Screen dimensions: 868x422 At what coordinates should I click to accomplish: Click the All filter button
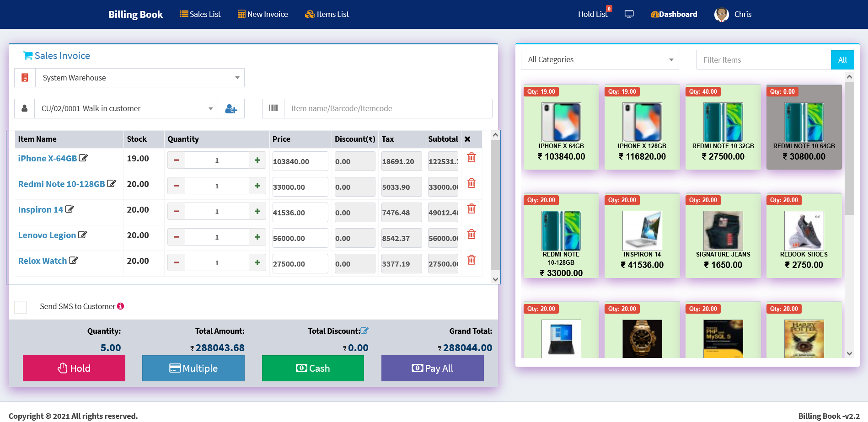[x=842, y=60]
